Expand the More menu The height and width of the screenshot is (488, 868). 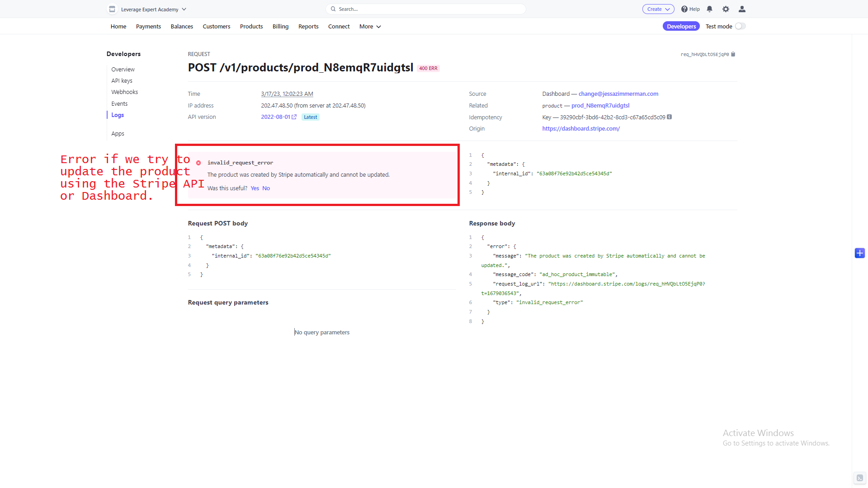tap(370, 27)
